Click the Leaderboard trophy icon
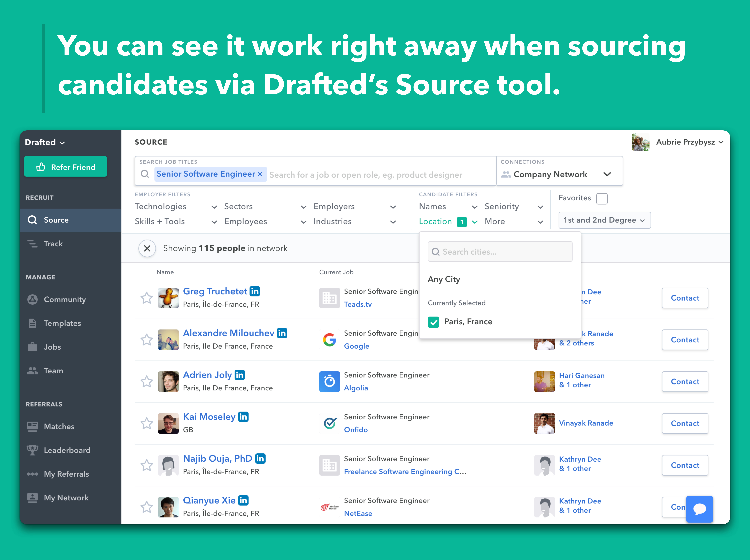Screen dimensions: 750x560 point(33,450)
